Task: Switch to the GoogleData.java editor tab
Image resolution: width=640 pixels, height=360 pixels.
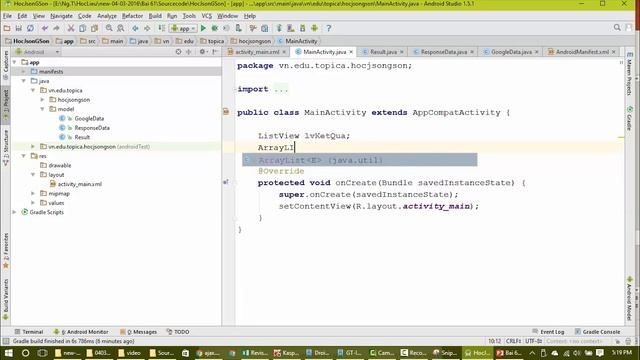Action: click(x=511, y=52)
